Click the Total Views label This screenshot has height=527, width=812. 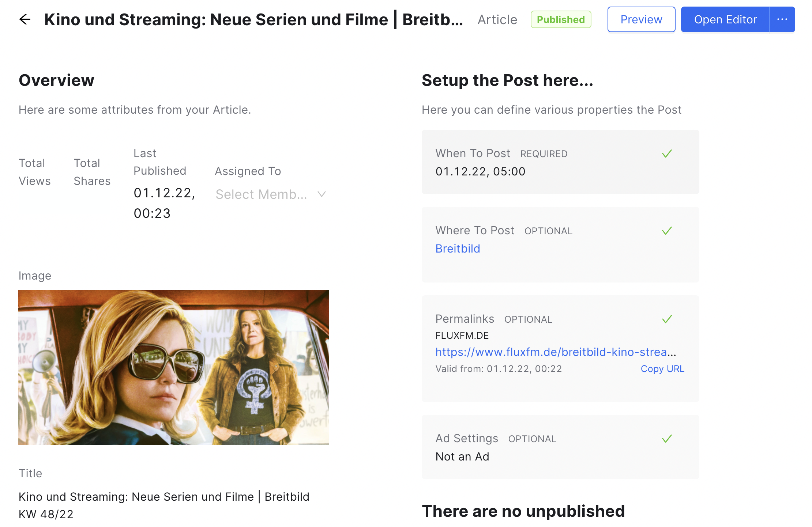(x=35, y=172)
